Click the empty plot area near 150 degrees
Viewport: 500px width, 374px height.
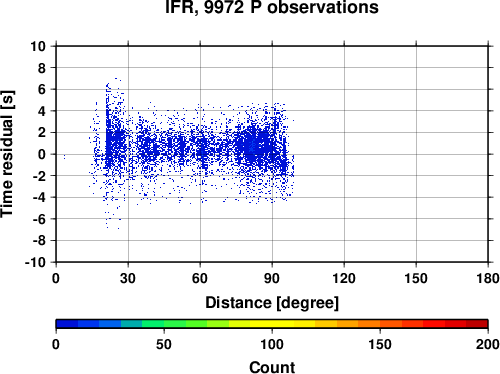(x=416, y=154)
